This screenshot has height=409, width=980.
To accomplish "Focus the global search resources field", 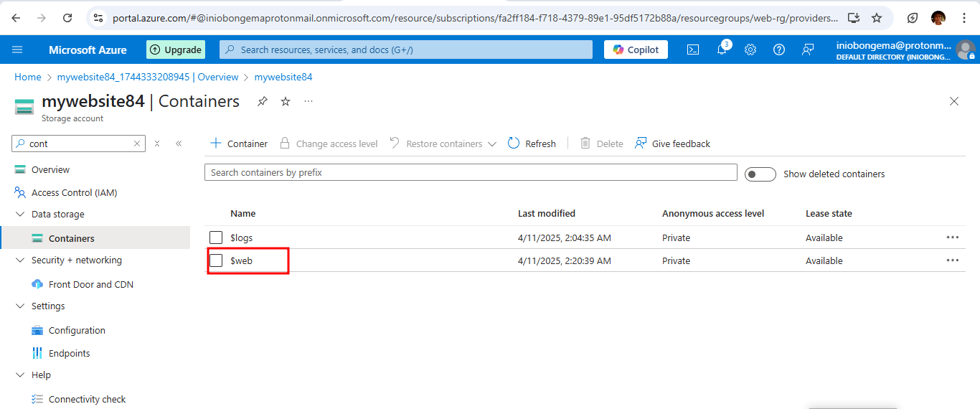I will pyautogui.click(x=406, y=50).
